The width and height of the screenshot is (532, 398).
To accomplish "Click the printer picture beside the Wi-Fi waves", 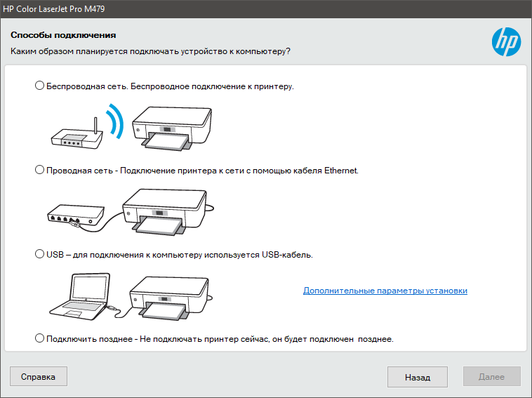I will tap(172, 128).
